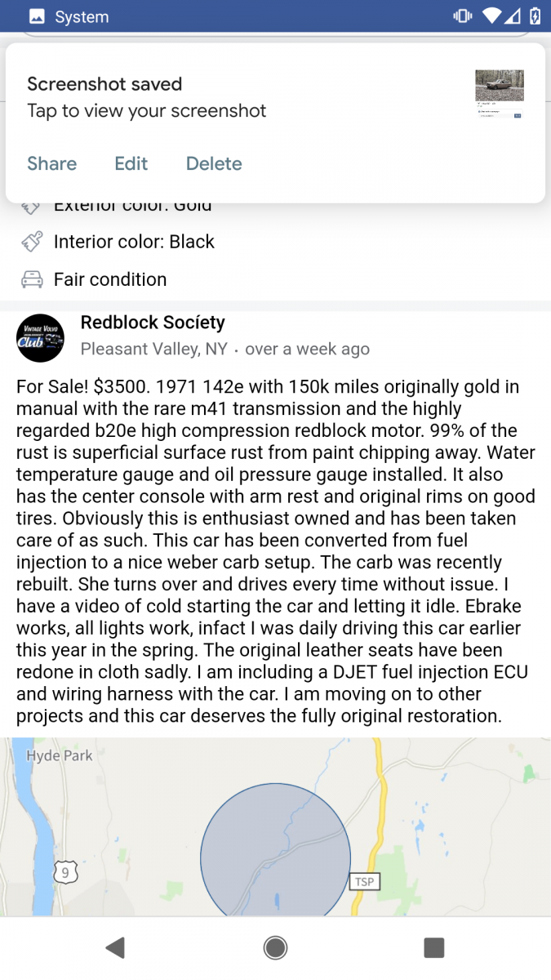Select the exterior color tag icon
Screen dimensions: 551x980
pyautogui.click(x=30, y=205)
